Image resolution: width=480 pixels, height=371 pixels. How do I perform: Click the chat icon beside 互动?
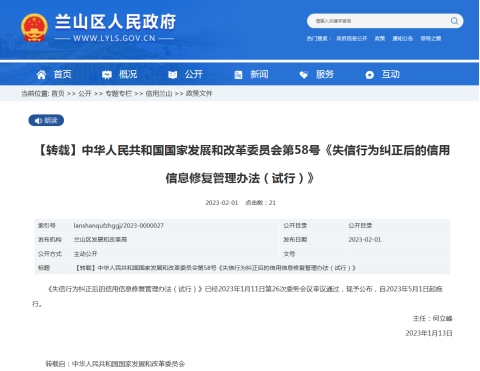(370, 75)
